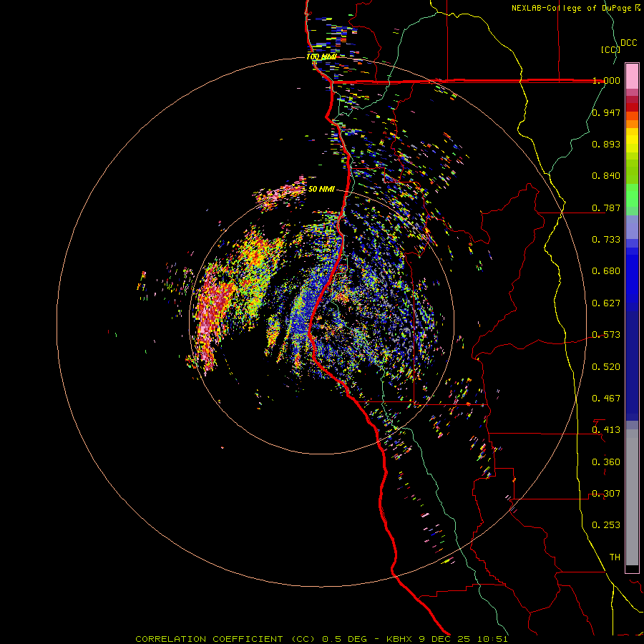Select the 0.520 legend value

coord(606,367)
